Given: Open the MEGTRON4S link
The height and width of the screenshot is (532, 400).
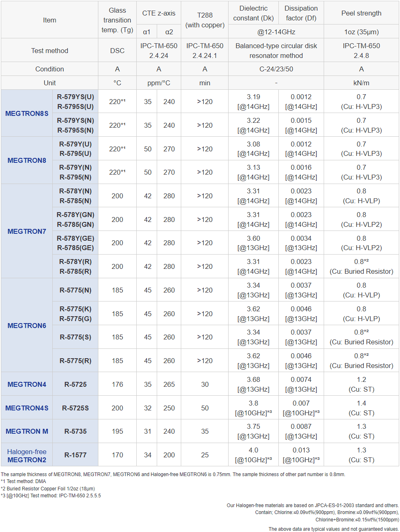Looking at the screenshot, I should [27, 408].
